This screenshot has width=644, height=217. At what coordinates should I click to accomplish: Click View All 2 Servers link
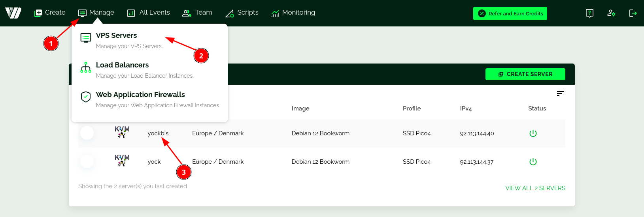[535, 188]
